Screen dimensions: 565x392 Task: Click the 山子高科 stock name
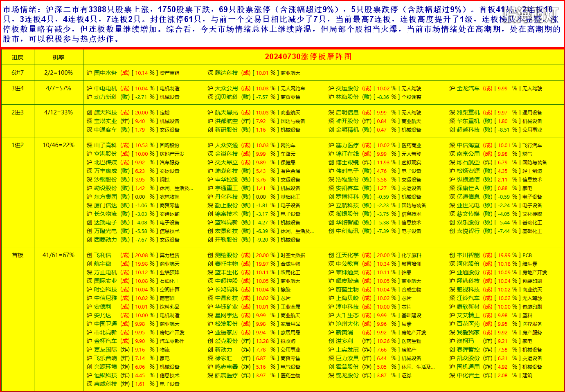[x=105, y=145]
